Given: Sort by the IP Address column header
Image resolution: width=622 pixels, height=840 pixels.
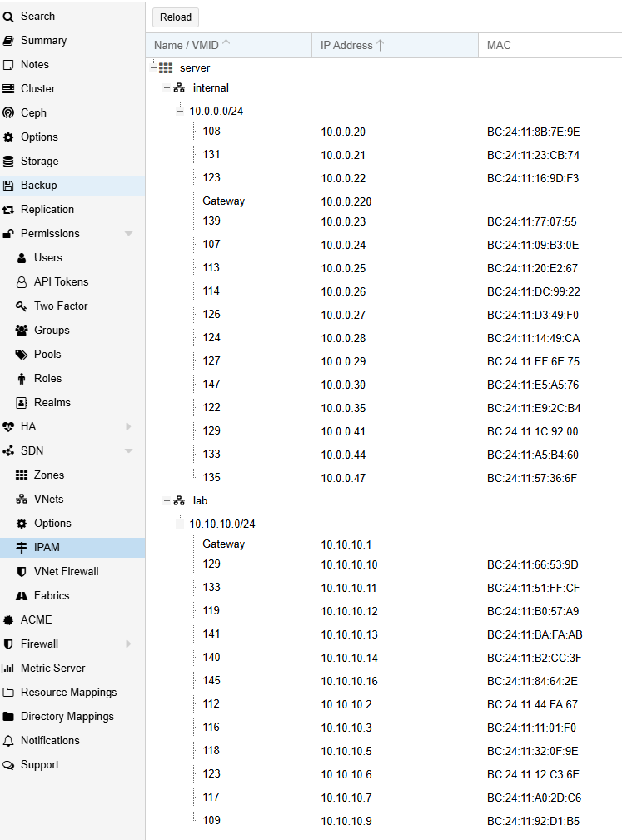Looking at the screenshot, I should click(x=346, y=45).
